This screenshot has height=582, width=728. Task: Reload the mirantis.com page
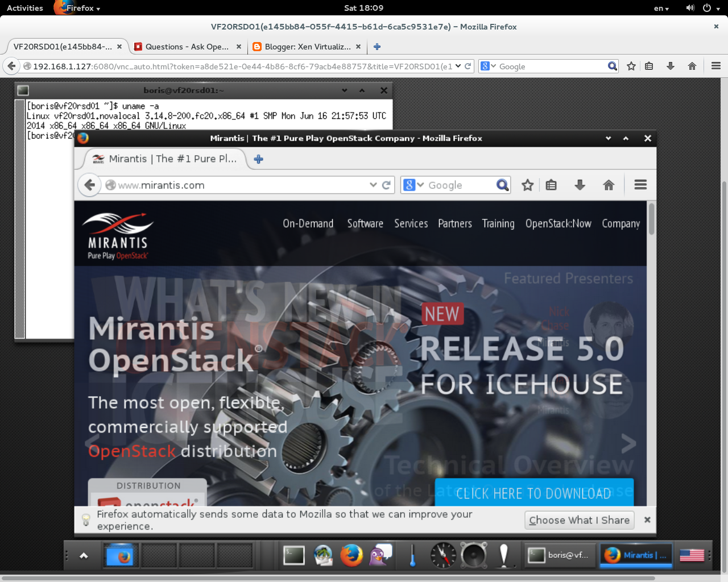[386, 185]
